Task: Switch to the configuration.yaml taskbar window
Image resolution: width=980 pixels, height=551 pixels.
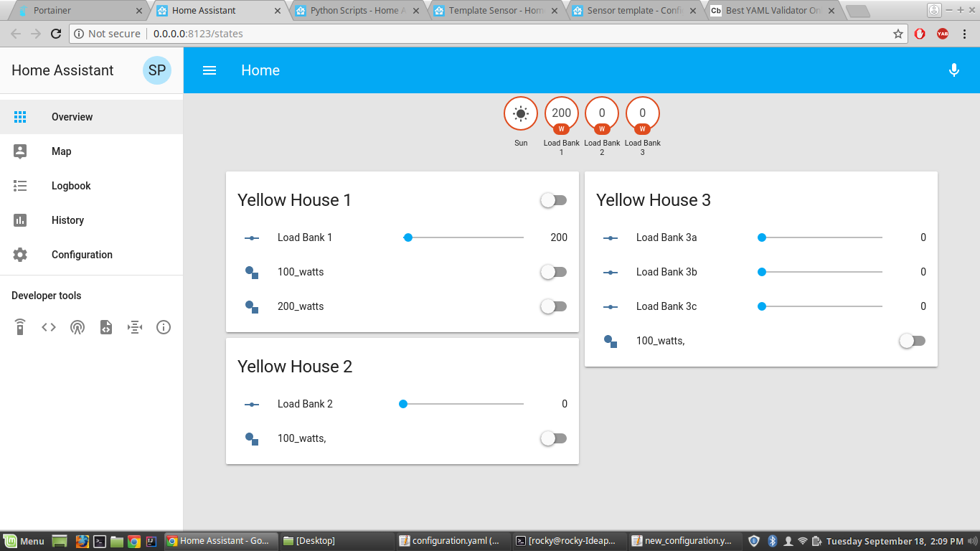Action: (451, 541)
